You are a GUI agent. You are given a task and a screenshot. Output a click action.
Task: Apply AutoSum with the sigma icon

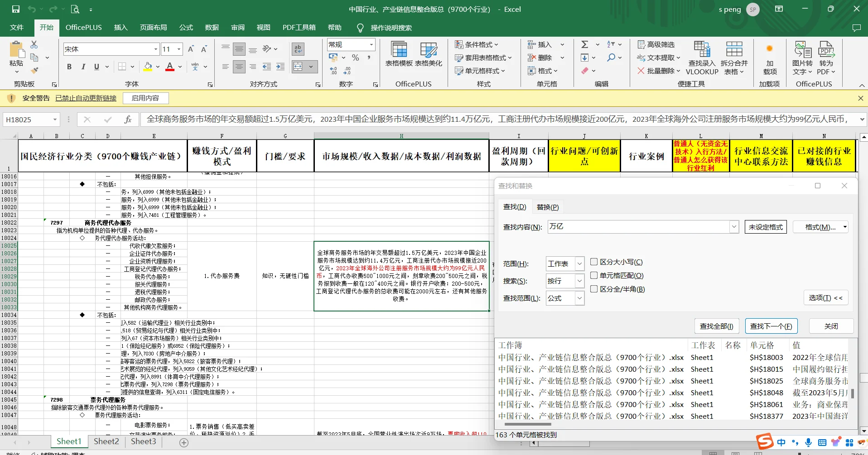(x=585, y=44)
